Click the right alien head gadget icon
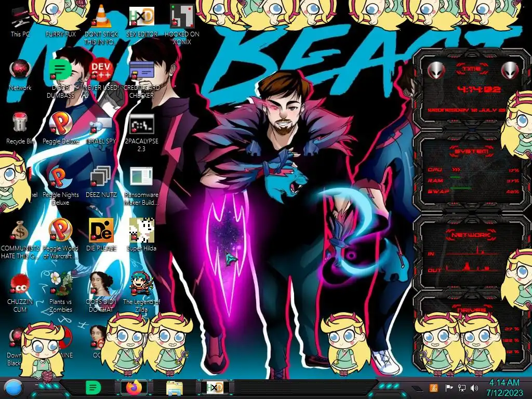This screenshot has height=399, width=532. click(x=510, y=70)
